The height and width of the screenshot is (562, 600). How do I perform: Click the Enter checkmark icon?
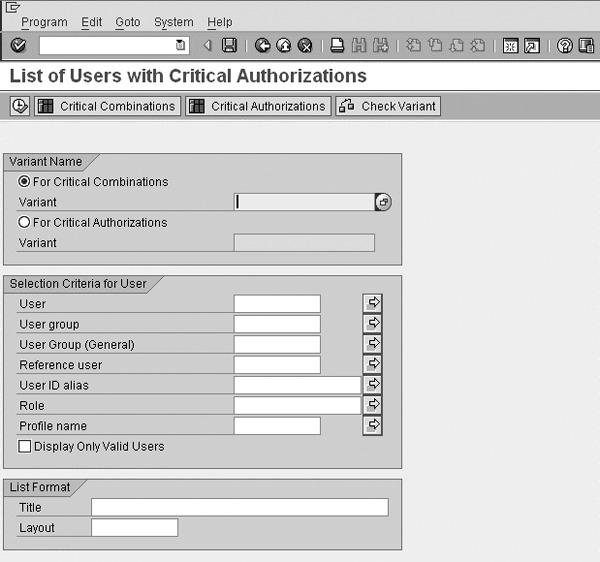[18, 45]
